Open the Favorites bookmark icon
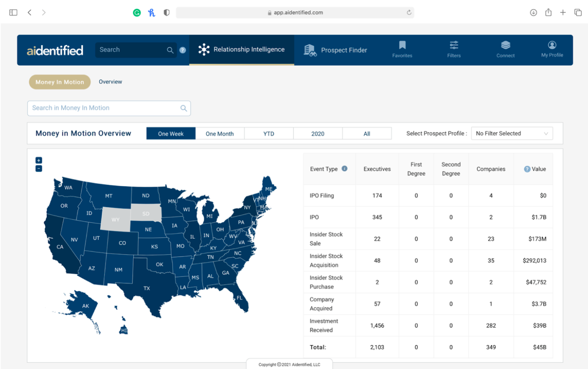 [x=402, y=46]
